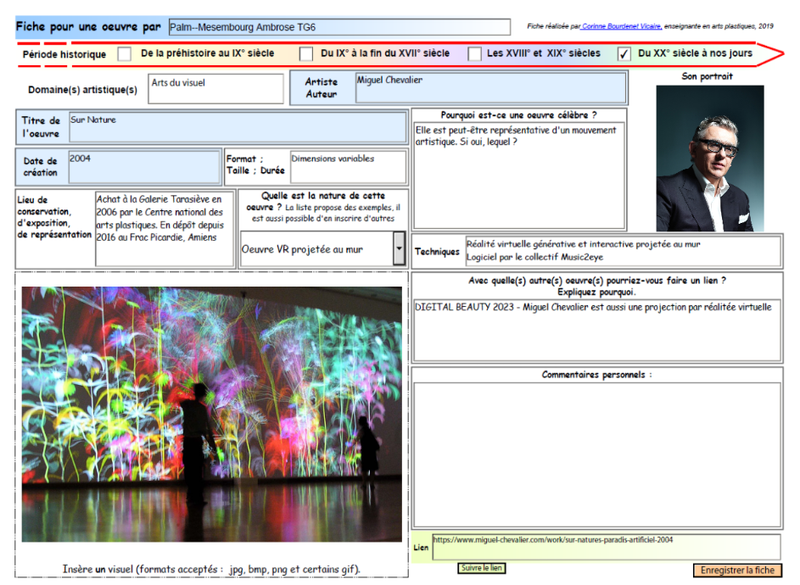Select the 'Les XVIII° et XIX° siècles' checkbox
800x585 pixels.
pyautogui.click(x=475, y=54)
